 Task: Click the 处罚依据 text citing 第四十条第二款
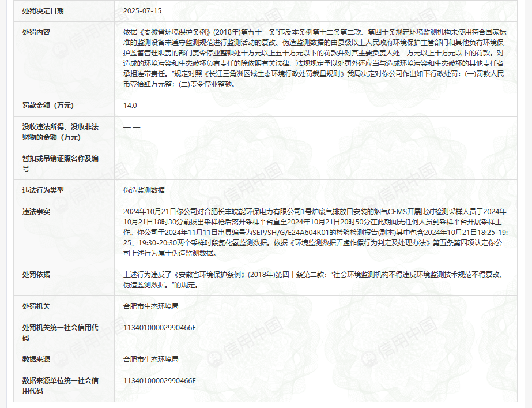tap(314, 279)
